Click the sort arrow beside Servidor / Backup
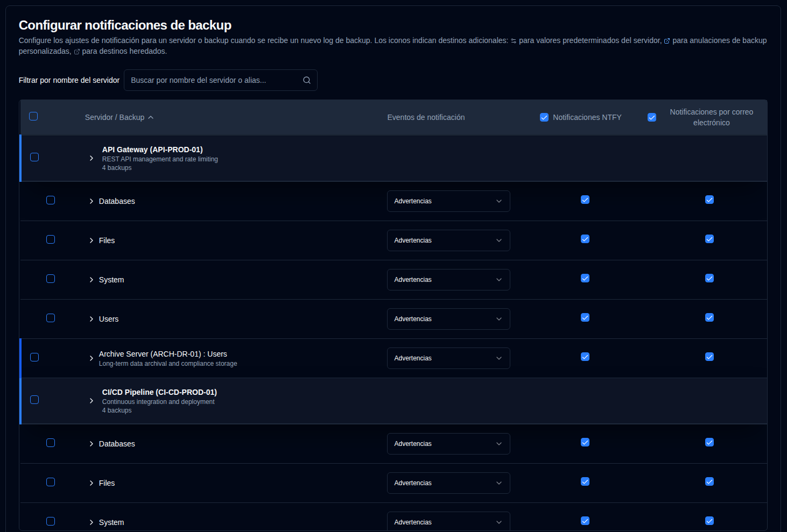This screenshot has height=532, width=787. tap(151, 117)
